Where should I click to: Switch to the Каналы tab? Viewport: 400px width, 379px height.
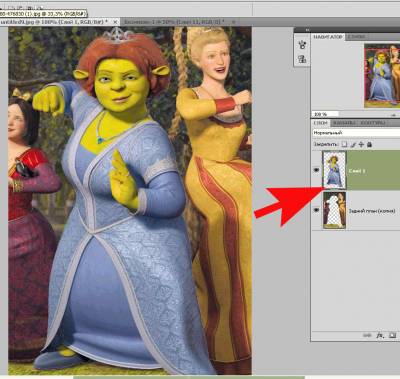point(344,123)
